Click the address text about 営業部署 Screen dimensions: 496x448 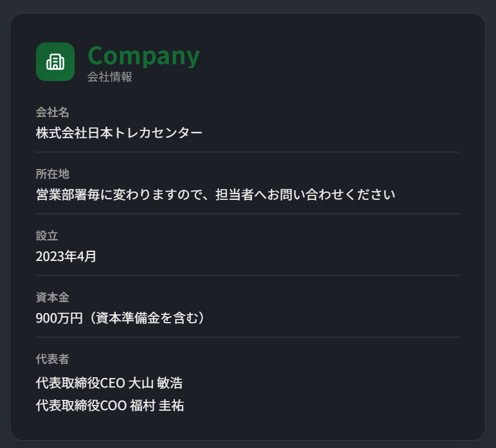tap(216, 195)
